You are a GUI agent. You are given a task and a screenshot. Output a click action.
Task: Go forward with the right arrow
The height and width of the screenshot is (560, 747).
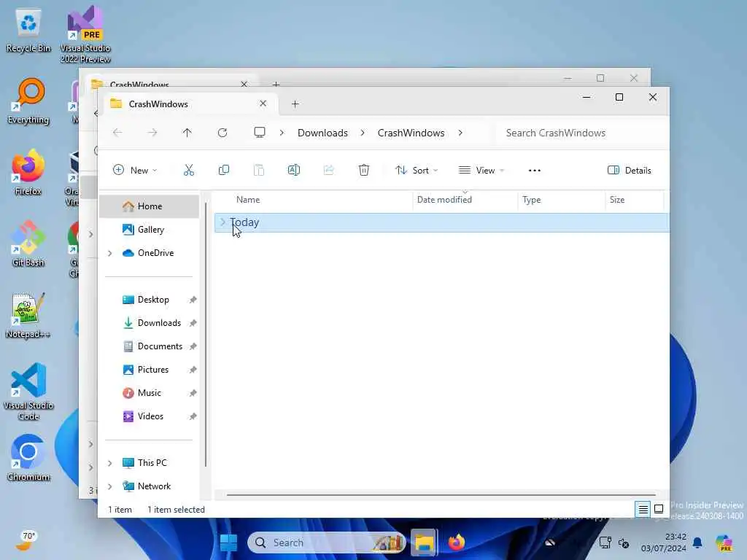click(x=152, y=133)
